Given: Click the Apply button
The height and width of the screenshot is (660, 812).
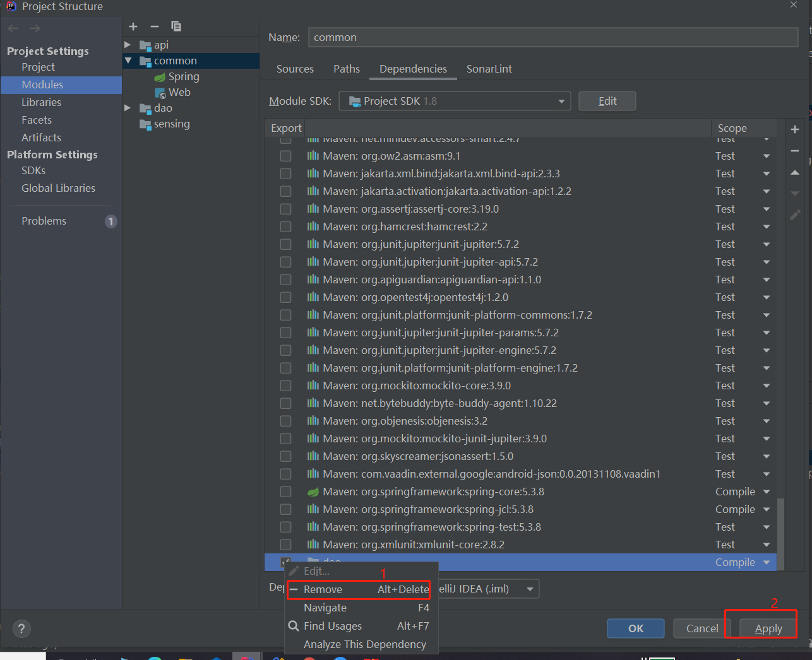Looking at the screenshot, I should [768, 628].
